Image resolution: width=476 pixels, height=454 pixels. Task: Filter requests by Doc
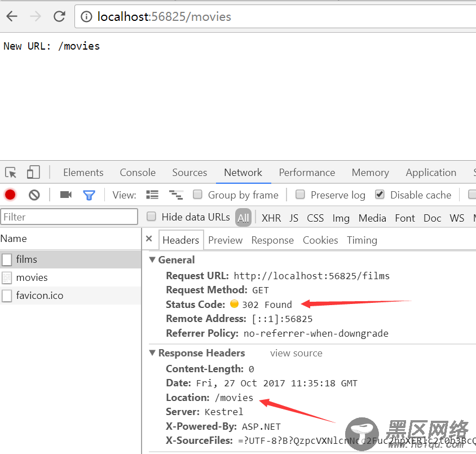click(432, 218)
